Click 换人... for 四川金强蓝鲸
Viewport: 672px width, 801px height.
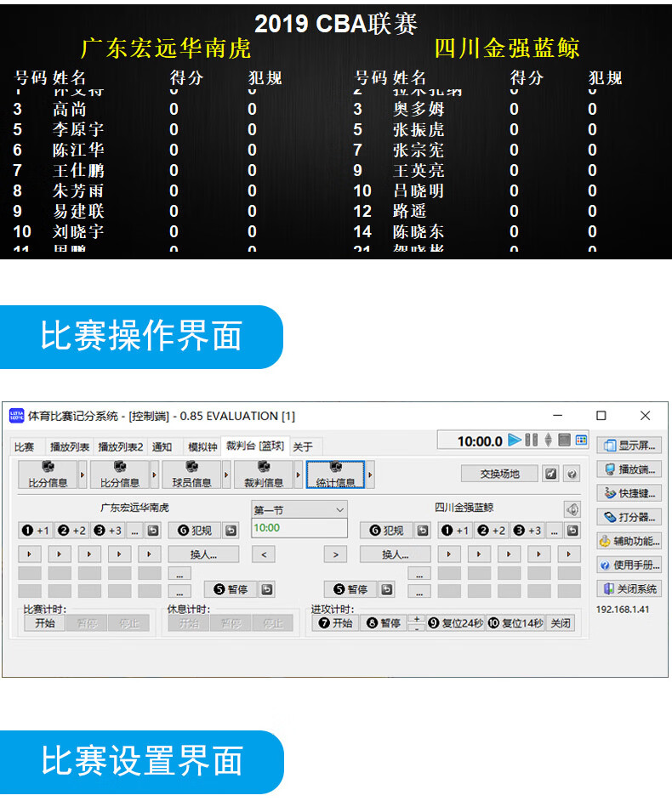point(395,554)
